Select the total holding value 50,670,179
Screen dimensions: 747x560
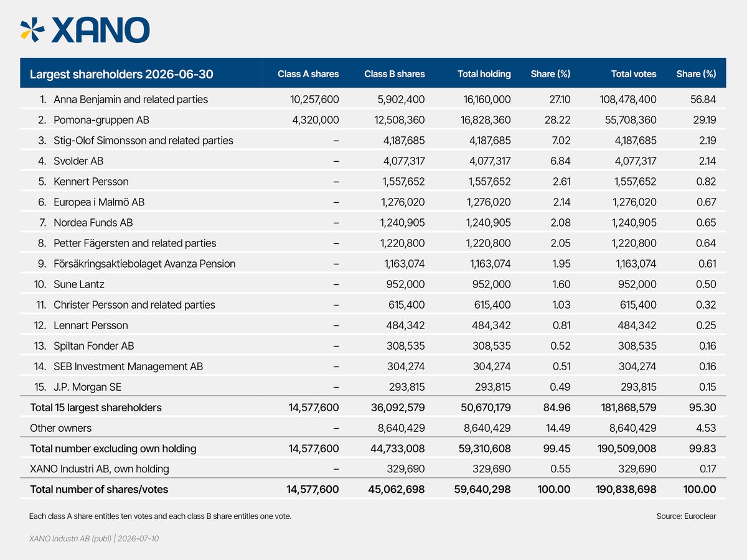pyautogui.click(x=484, y=408)
